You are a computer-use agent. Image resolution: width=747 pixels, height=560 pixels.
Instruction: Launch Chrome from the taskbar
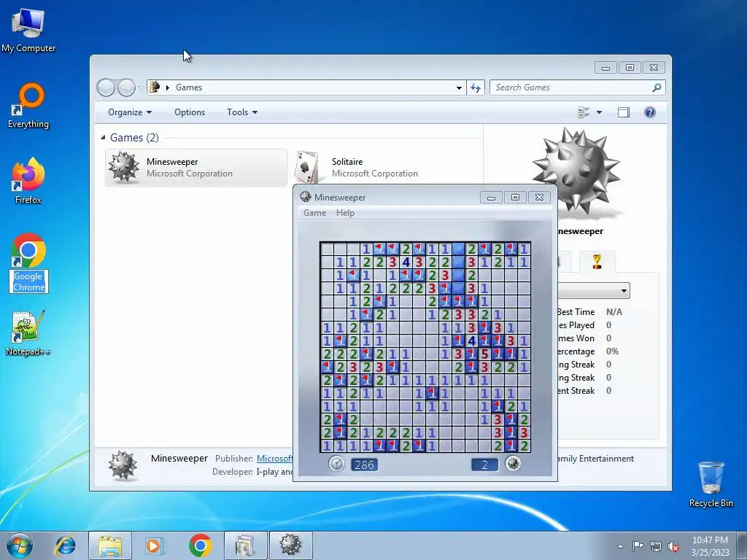click(200, 545)
